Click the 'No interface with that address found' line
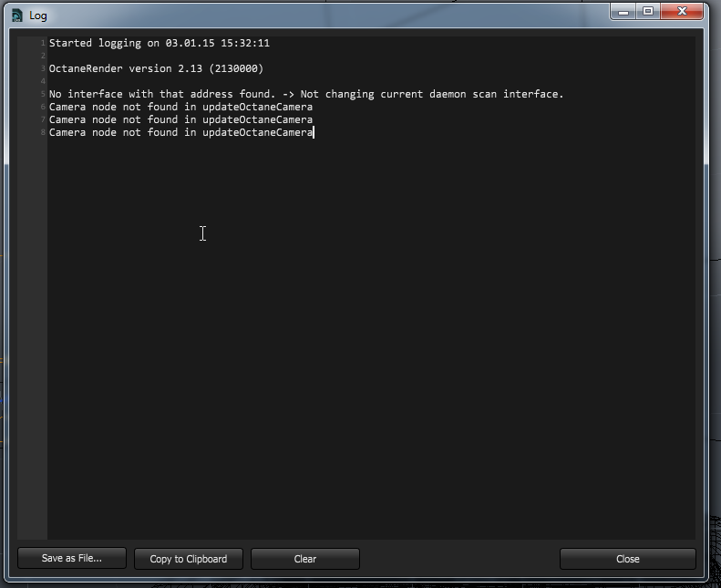The width and height of the screenshot is (721, 588). point(306,94)
